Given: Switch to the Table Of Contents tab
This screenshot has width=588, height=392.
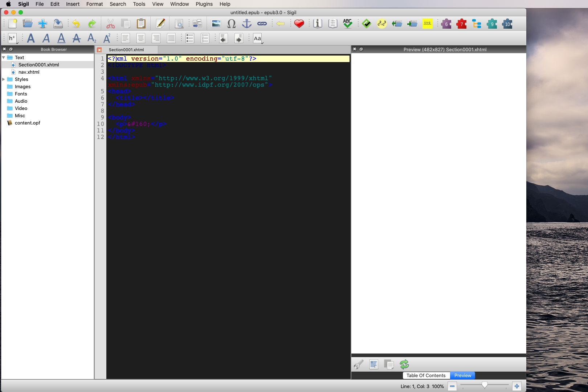Looking at the screenshot, I should (426, 376).
